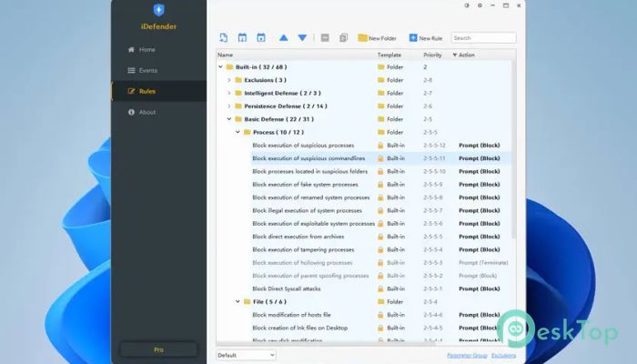Open the Default dropdown at bottom
637x364 pixels.
pyautogui.click(x=247, y=355)
